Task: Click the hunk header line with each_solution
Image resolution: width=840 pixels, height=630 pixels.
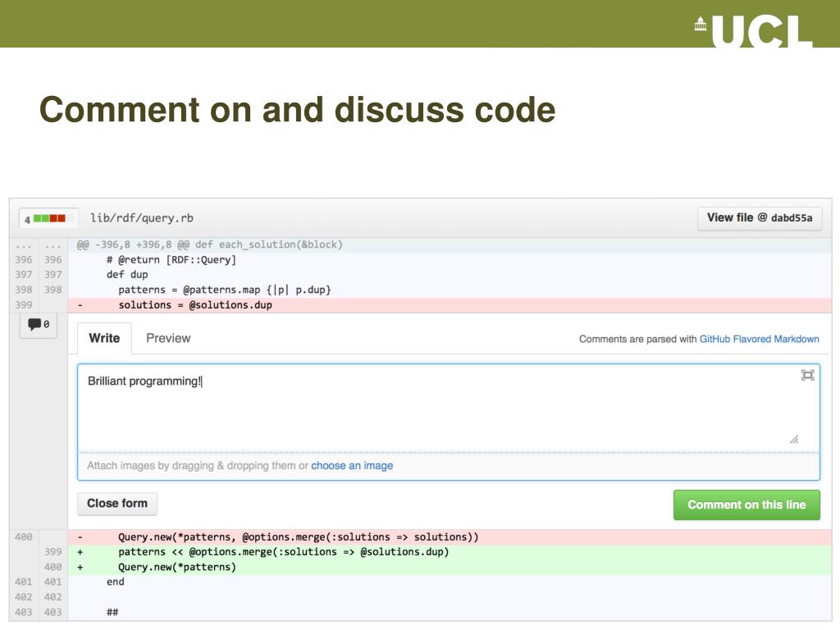Action: [x=210, y=244]
